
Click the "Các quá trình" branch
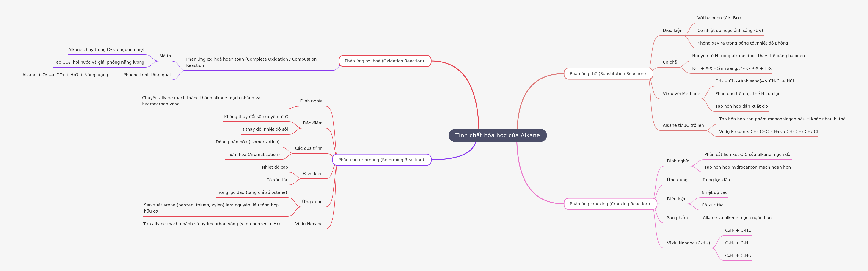[x=309, y=148]
